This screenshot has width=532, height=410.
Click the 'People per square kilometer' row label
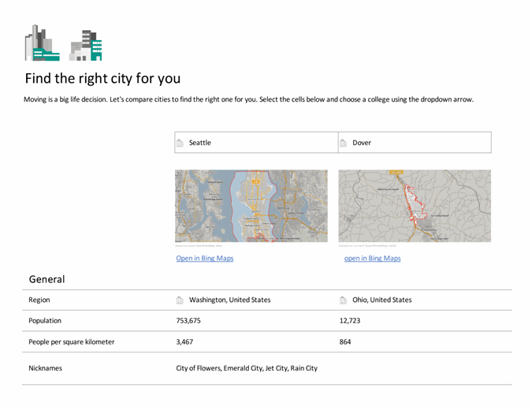tap(71, 341)
